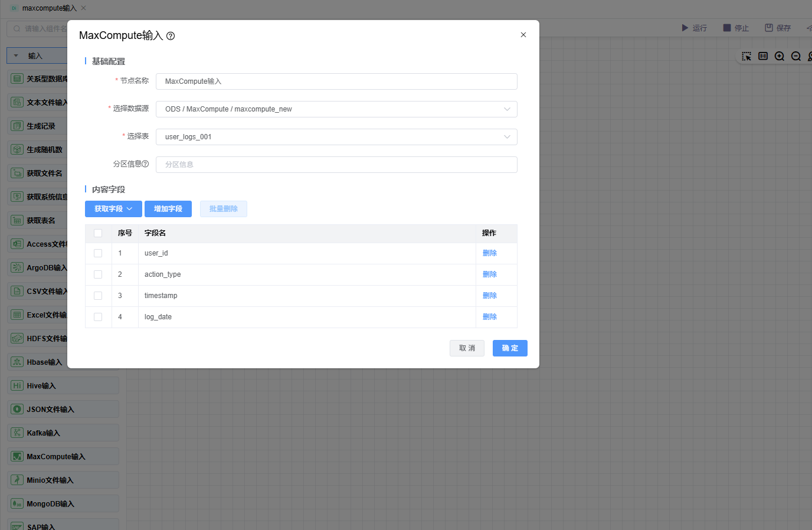Viewport: 812px width, 530px height.
Task: Select the JSON文件输入 component icon
Action: (17, 409)
